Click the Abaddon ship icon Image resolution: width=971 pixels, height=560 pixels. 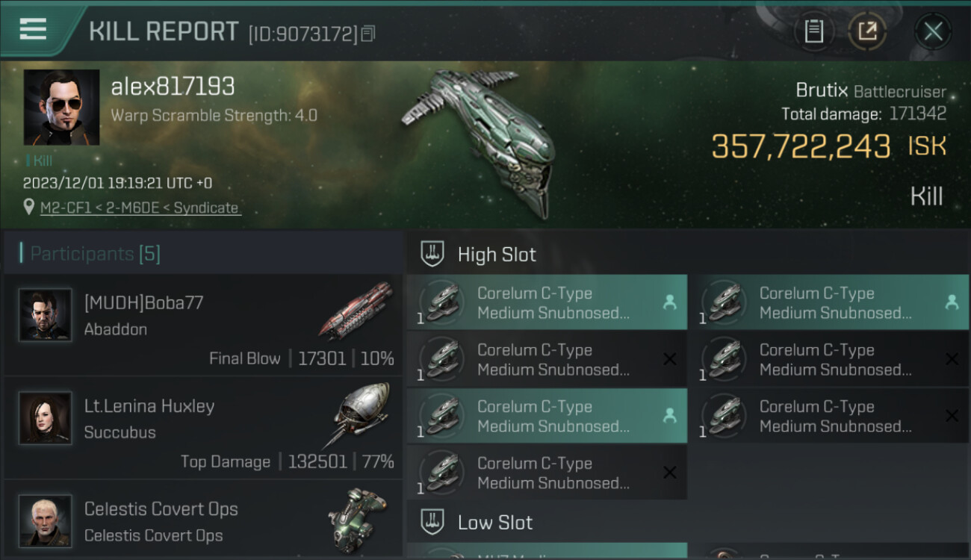[x=357, y=309]
